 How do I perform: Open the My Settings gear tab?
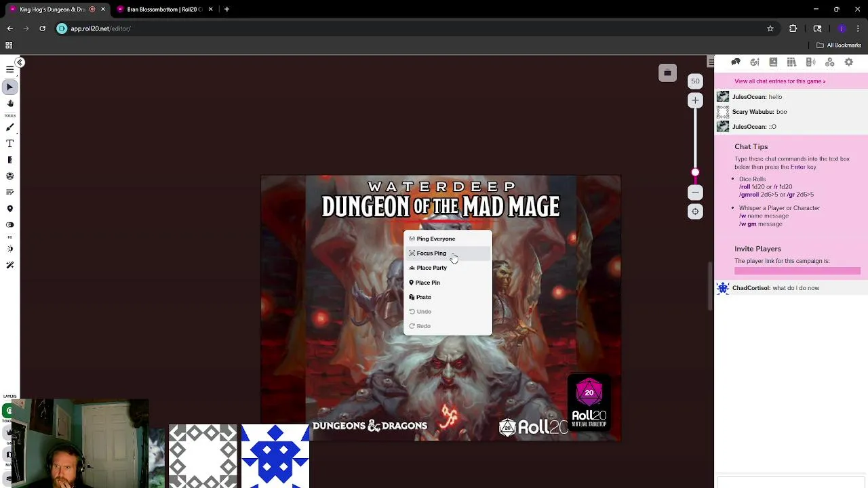coord(848,62)
